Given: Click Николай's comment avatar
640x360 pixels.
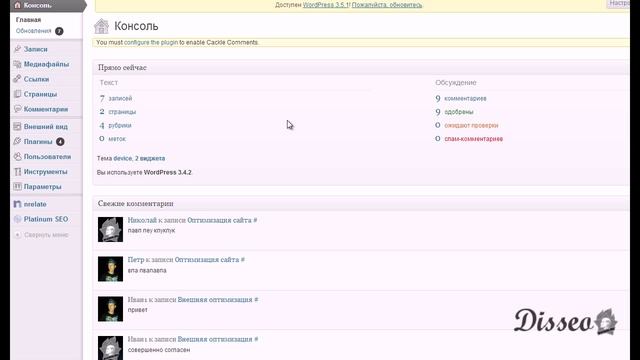Looking at the screenshot, I should 110,229.
